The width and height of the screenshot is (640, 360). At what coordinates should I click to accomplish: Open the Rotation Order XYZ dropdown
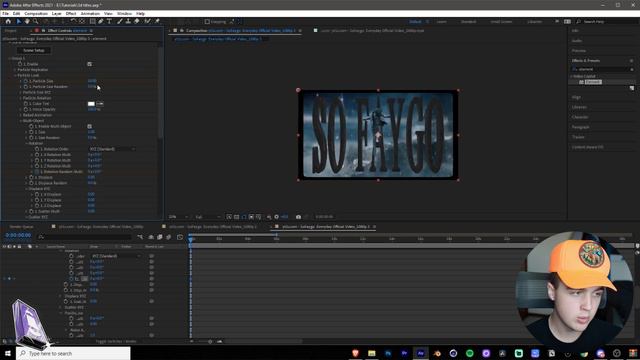pos(112,149)
